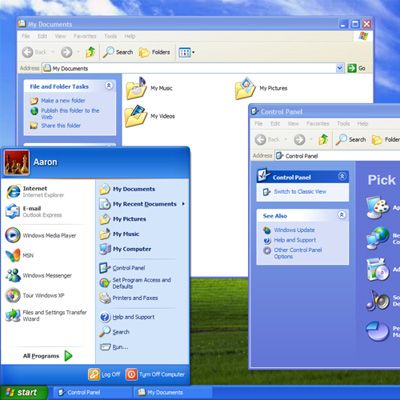Open the My Pictures folder icon
The width and height of the screenshot is (400, 400).
[x=245, y=88]
